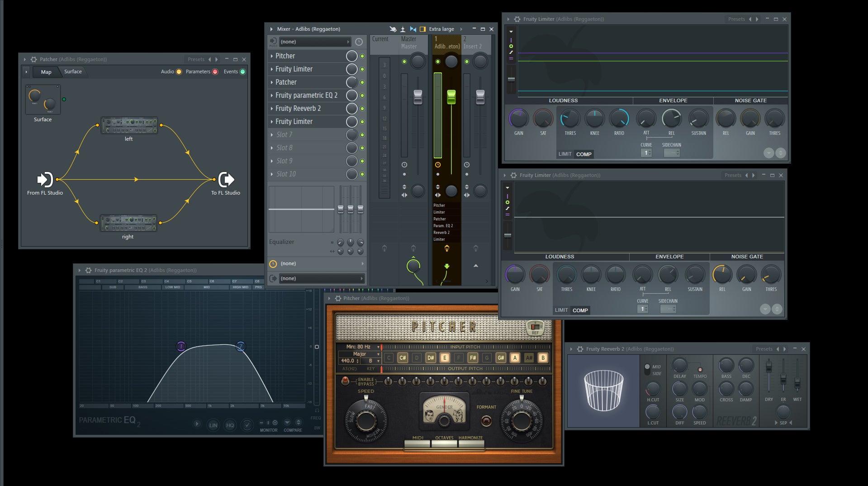
Task: Open the Major scale dropdown in Pitcher
Action: tap(360, 354)
